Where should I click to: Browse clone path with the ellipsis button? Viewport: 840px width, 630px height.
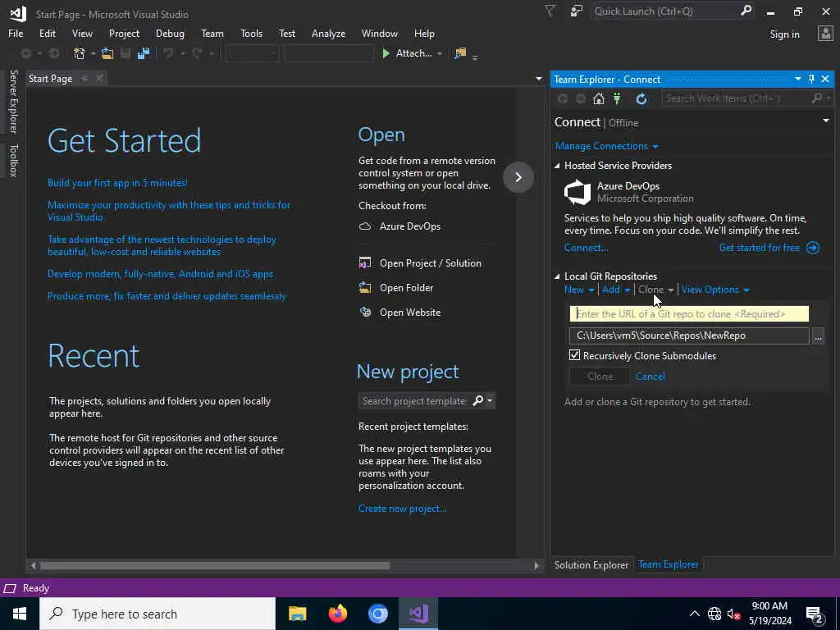pyautogui.click(x=818, y=336)
